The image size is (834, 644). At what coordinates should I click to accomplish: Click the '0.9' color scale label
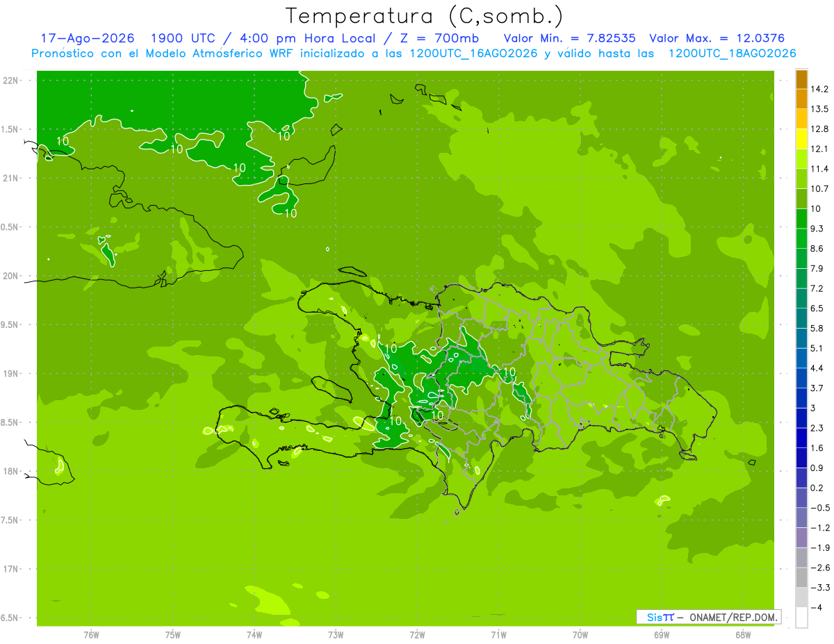pyautogui.click(x=817, y=468)
